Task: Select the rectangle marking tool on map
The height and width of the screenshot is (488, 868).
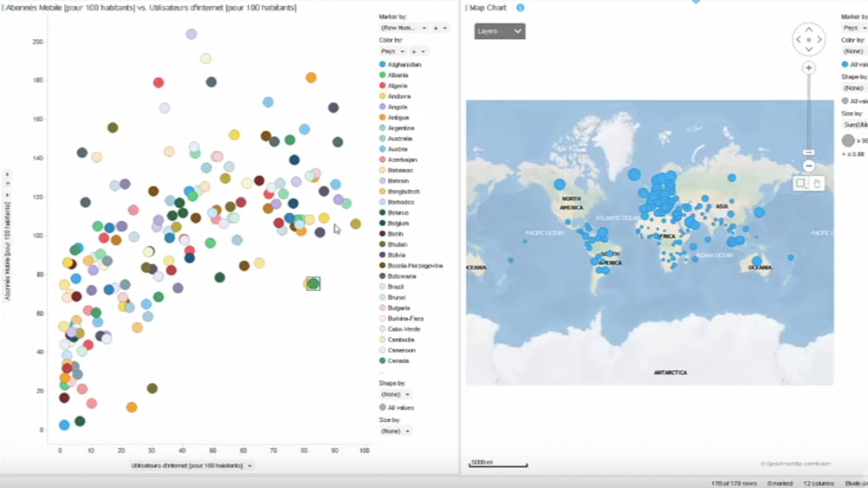Action: pyautogui.click(x=801, y=183)
